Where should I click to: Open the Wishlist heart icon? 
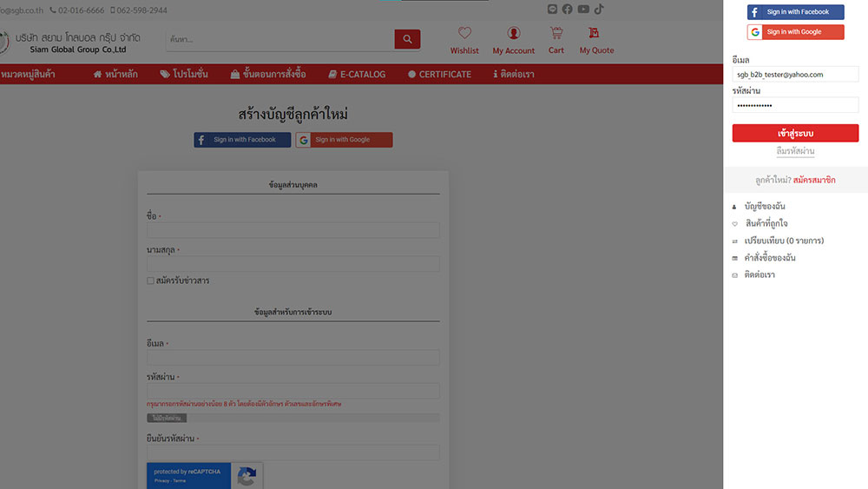pos(464,33)
